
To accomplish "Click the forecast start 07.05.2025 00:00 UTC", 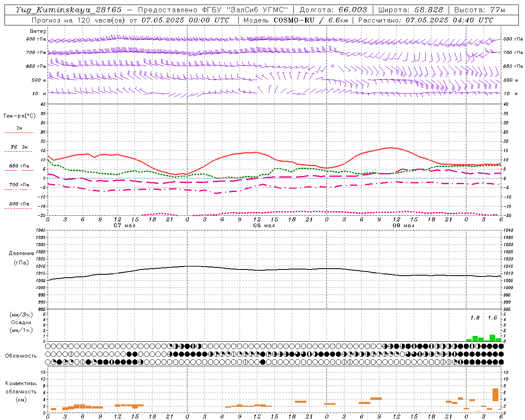I will [185, 20].
